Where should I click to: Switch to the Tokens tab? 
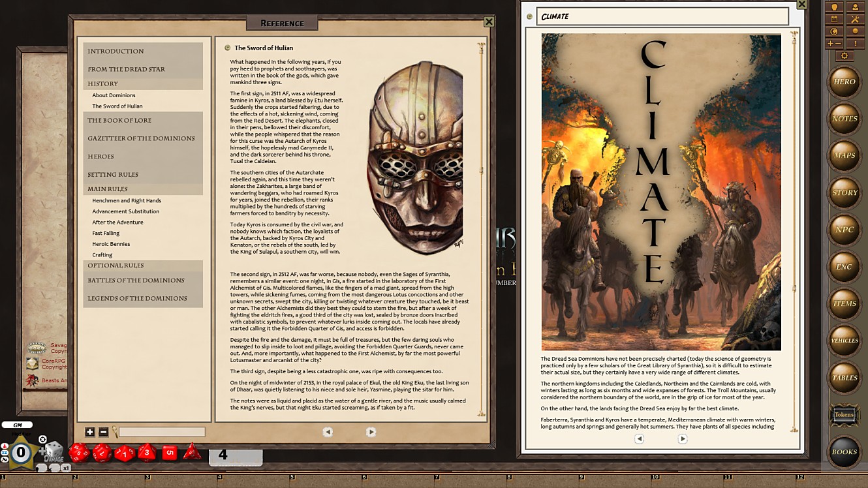tap(845, 414)
